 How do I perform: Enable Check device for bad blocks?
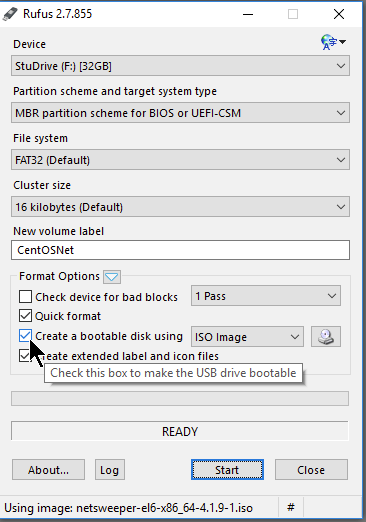point(25,296)
